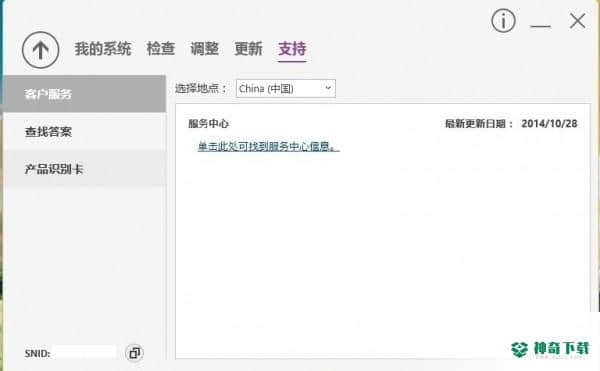The height and width of the screenshot is (371, 600).
Task: Open 产品识别卡 in the sidebar
Action: point(85,169)
